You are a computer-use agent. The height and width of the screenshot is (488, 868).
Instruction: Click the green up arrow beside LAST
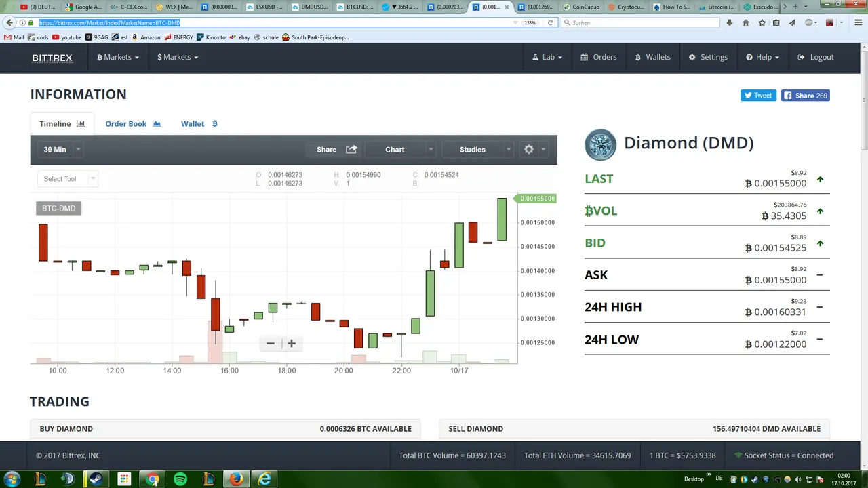coord(820,179)
